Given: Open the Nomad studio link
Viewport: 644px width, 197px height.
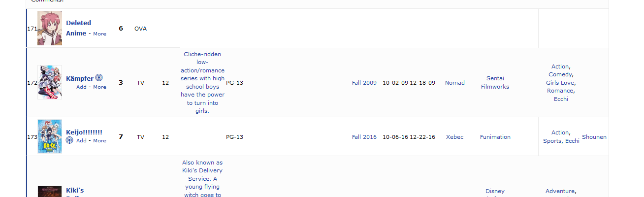Looking at the screenshot, I should [x=454, y=83].
